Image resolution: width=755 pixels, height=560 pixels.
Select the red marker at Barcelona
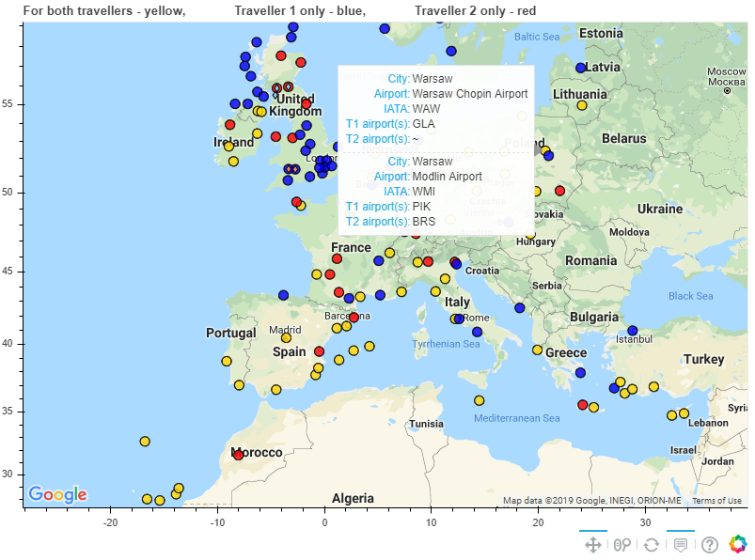[x=354, y=317]
